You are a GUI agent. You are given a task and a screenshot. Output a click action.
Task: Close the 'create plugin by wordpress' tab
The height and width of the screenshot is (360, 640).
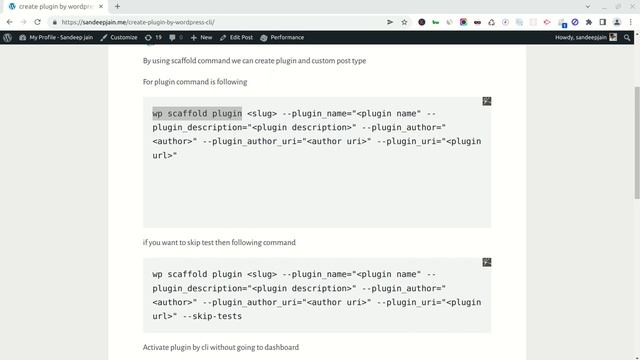(101, 7)
